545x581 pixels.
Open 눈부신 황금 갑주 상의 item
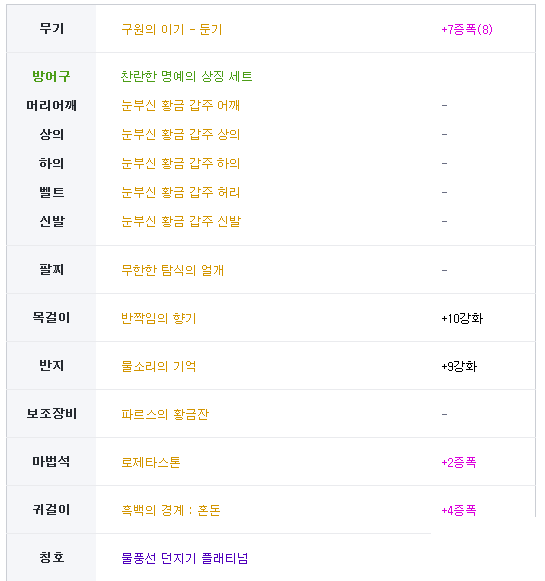click(x=180, y=134)
